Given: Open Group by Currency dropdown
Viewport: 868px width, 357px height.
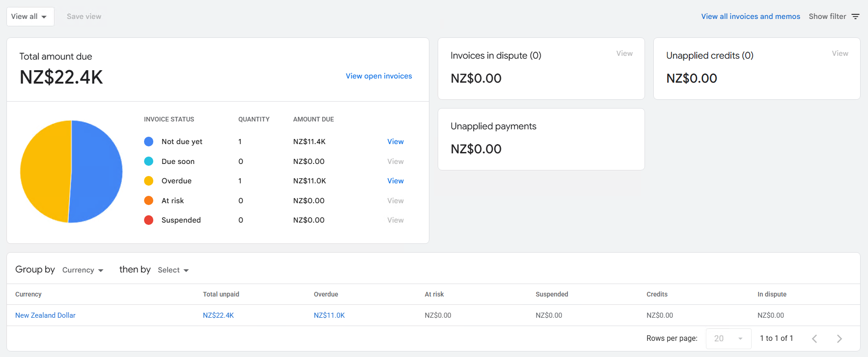Looking at the screenshot, I should coord(83,270).
